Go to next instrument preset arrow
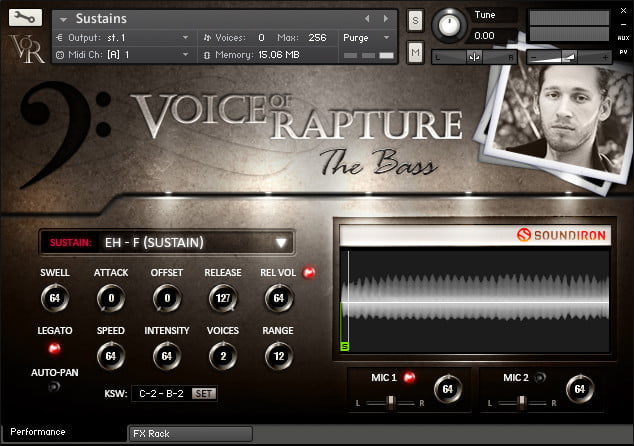The height and width of the screenshot is (446, 634). coord(386,19)
